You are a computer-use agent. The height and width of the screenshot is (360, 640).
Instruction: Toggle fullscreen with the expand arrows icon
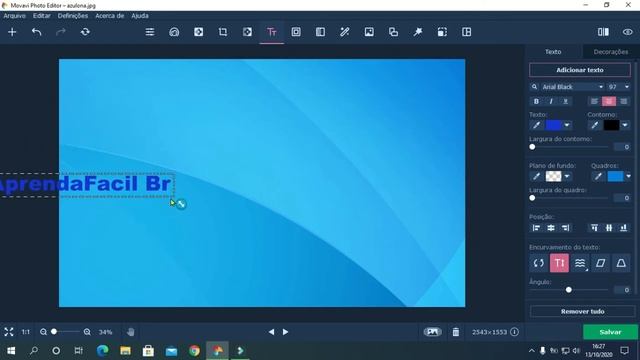pos(9,332)
